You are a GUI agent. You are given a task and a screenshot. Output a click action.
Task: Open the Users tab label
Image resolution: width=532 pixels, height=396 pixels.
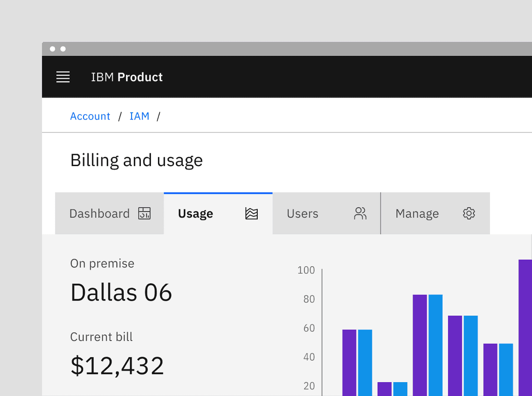(302, 214)
